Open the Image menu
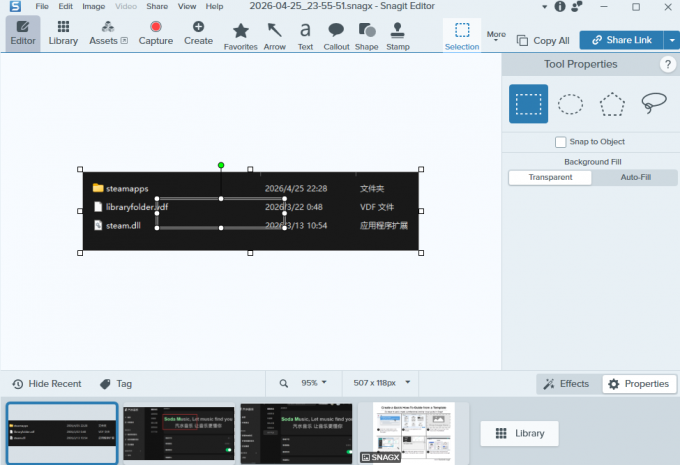Image resolution: width=680 pixels, height=465 pixels. pyautogui.click(x=94, y=7)
